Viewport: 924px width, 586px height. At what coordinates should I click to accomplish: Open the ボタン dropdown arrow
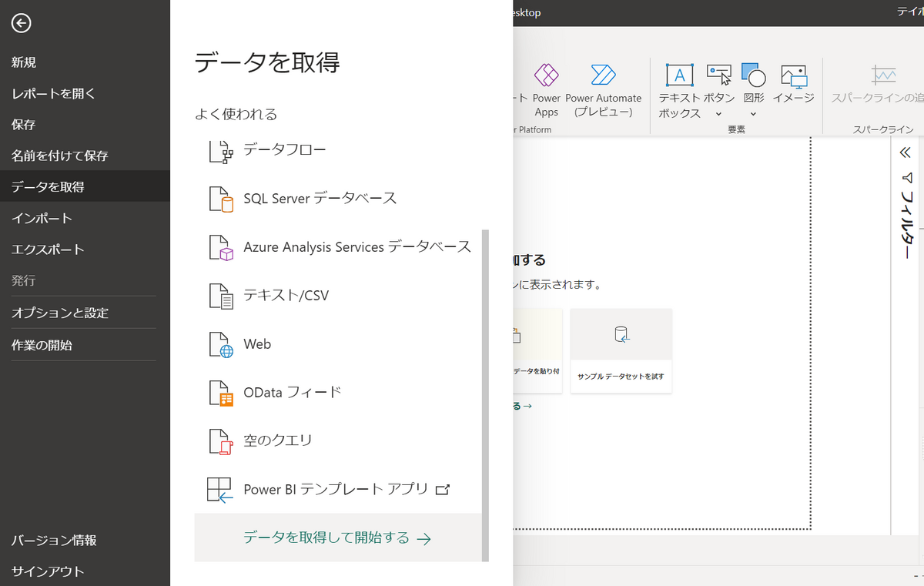tap(718, 112)
